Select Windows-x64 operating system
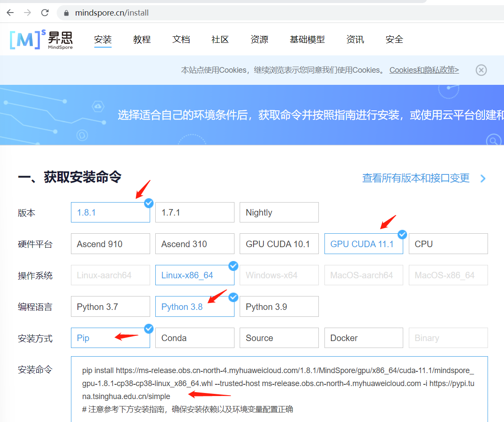 [x=279, y=275]
